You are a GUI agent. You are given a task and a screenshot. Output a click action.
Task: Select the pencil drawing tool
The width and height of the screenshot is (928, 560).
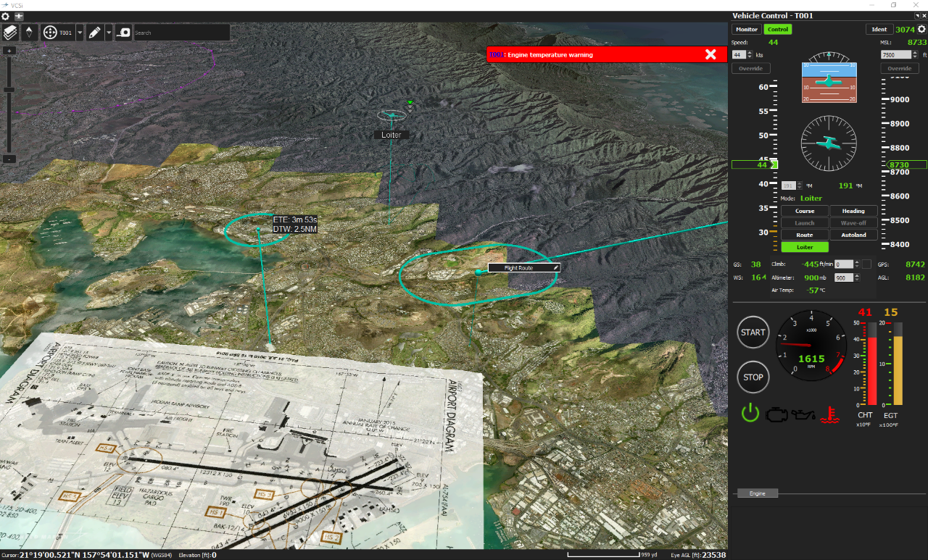[94, 33]
